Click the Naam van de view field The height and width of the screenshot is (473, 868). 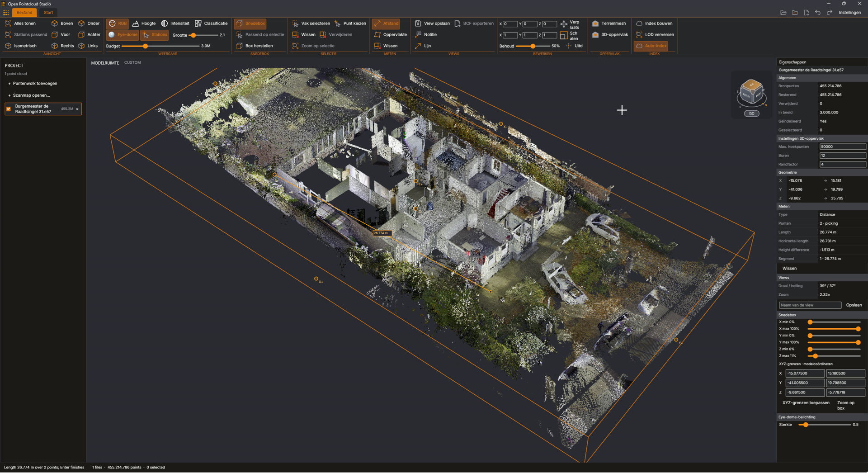pyautogui.click(x=810, y=305)
